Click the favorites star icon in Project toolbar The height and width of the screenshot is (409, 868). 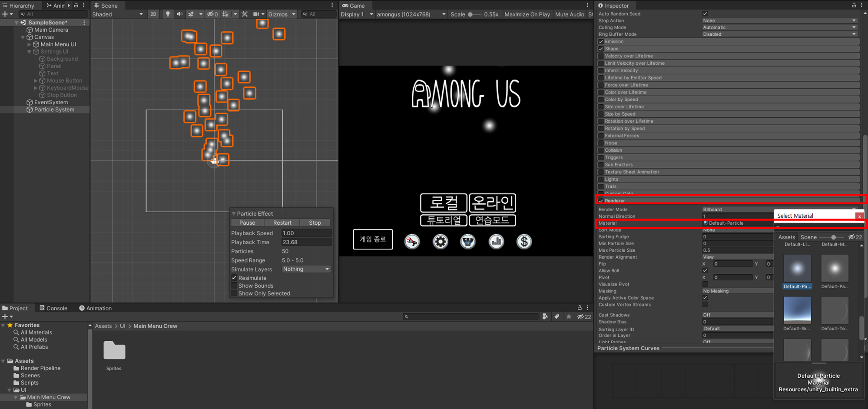(569, 316)
